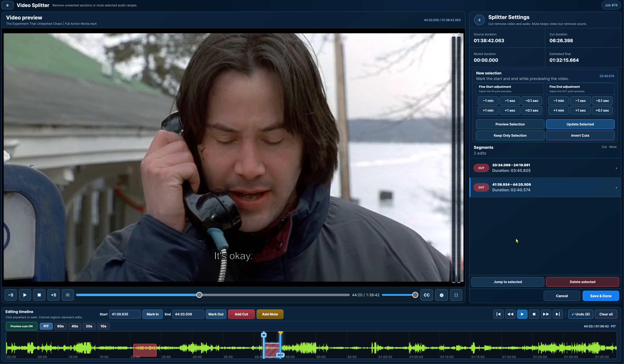Skip forward five seconds with +5
Image resolution: width=624 pixels, height=364 pixels.
click(54, 295)
